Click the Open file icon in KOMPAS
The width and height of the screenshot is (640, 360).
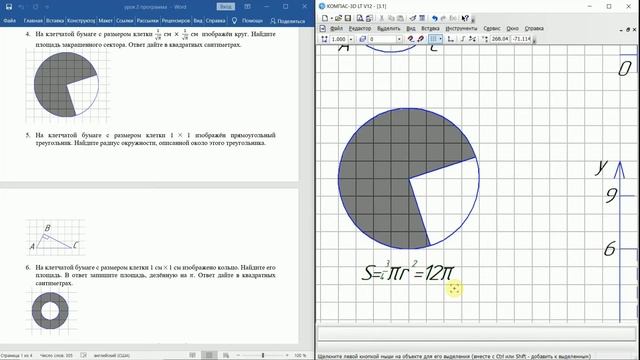pyautogui.click(x=338, y=18)
